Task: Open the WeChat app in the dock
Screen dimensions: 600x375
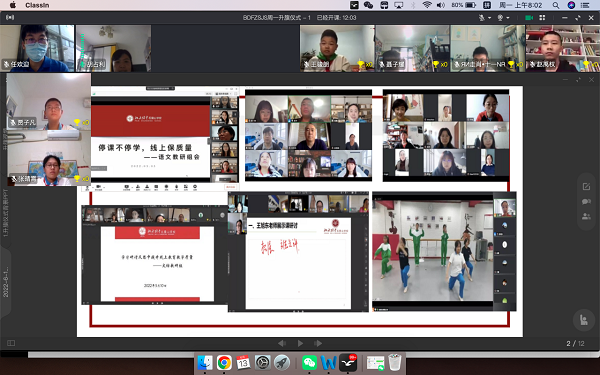Action: coord(309,363)
